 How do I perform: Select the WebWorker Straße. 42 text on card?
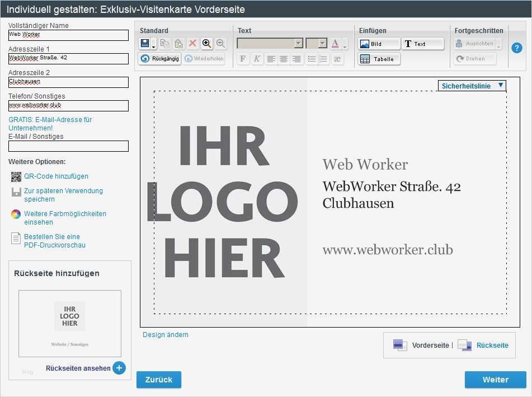[392, 186]
